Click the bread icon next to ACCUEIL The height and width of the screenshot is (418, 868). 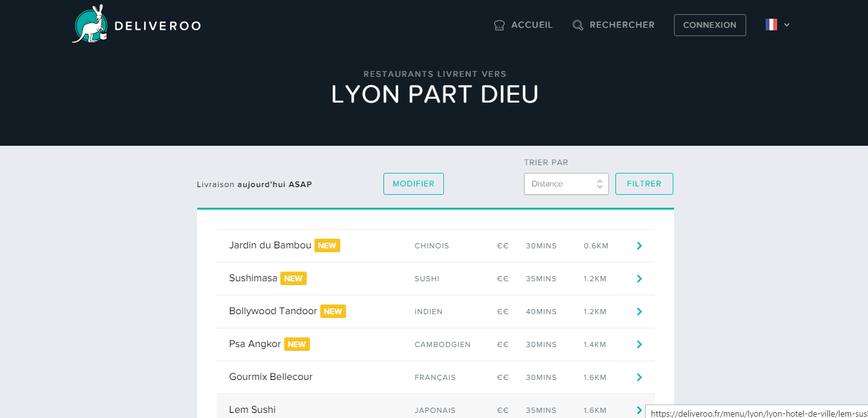click(499, 25)
